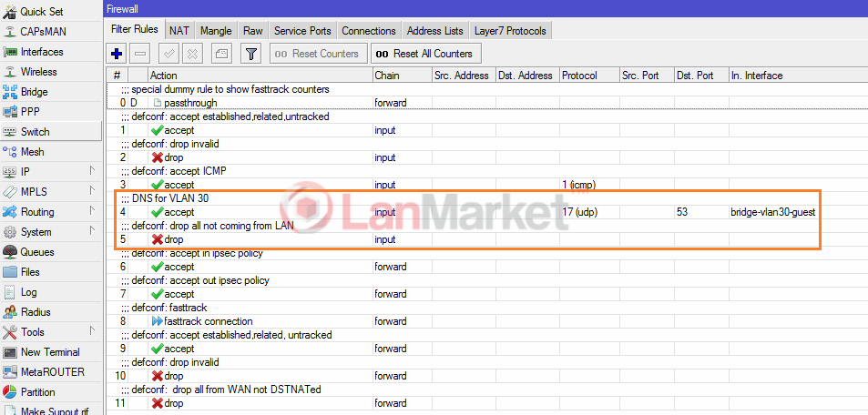
Task: Click the minus Remove rule icon
Action: 140,54
